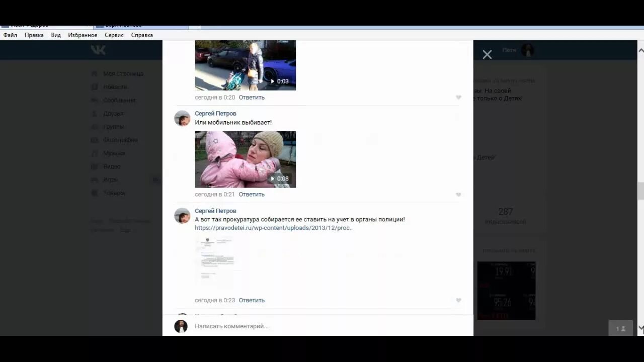Open the Правка menu

pyautogui.click(x=34, y=35)
